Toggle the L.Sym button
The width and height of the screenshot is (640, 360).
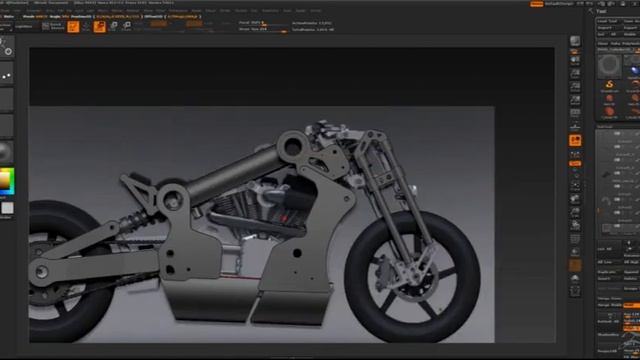click(x=575, y=155)
